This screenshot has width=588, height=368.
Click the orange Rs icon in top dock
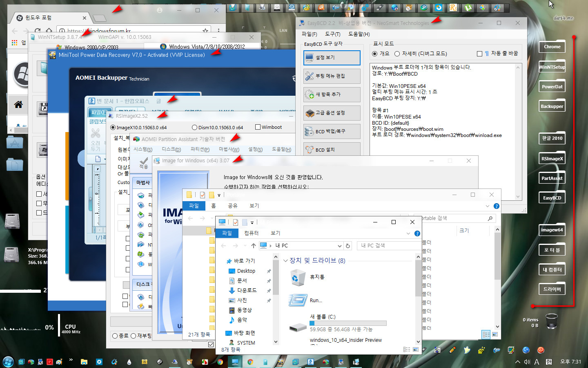(453, 7)
